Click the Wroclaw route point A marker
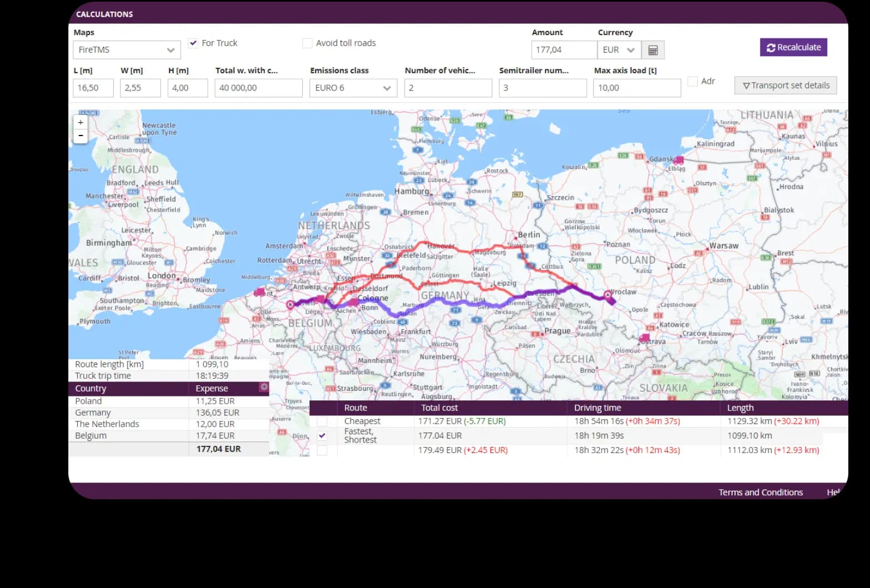Image resolution: width=870 pixels, height=588 pixels. [608, 295]
